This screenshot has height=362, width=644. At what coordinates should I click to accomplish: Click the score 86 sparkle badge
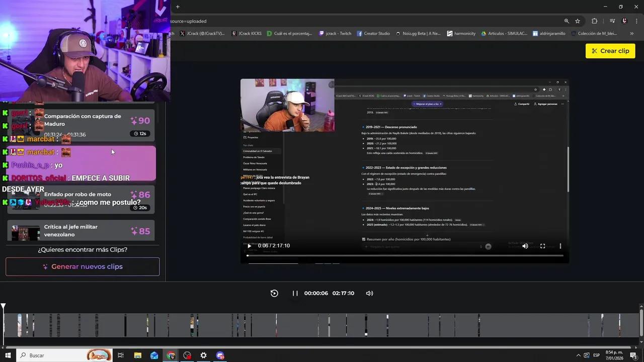140,195
